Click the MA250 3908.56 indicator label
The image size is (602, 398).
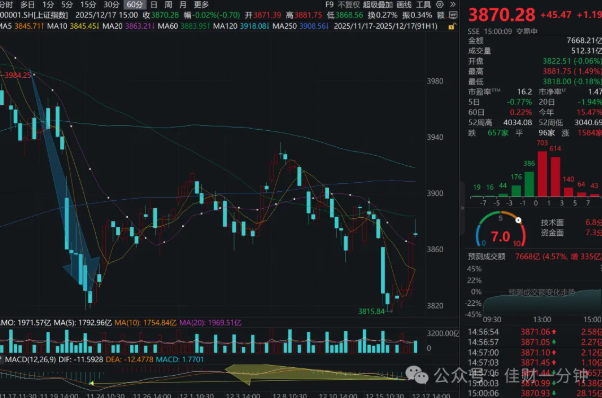point(300,26)
